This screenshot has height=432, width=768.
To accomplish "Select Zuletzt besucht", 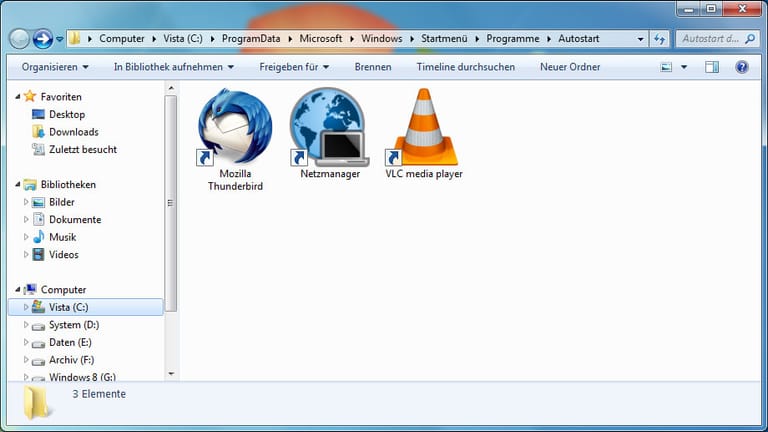I will click(83, 149).
